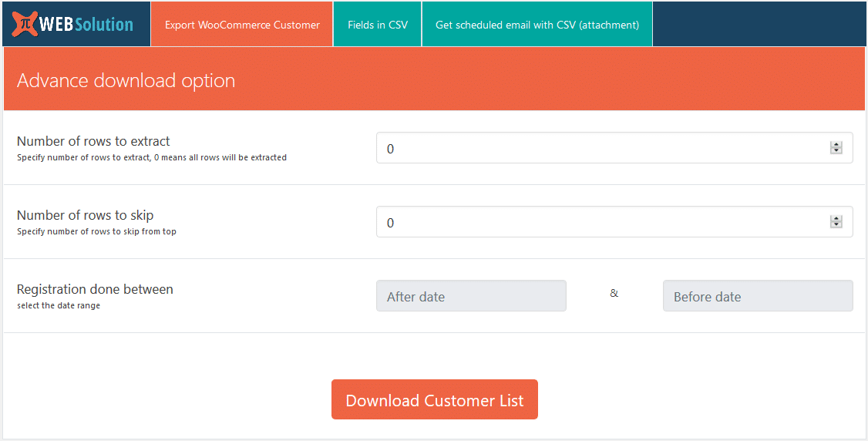Decrease rows to skip with down arrow

coord(836,225)
